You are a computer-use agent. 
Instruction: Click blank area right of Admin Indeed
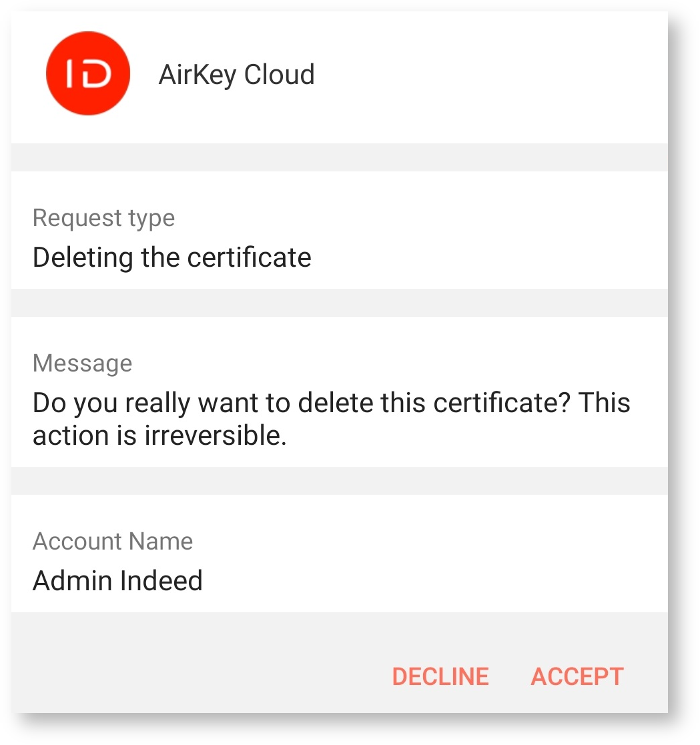click(x=434, y=581)
